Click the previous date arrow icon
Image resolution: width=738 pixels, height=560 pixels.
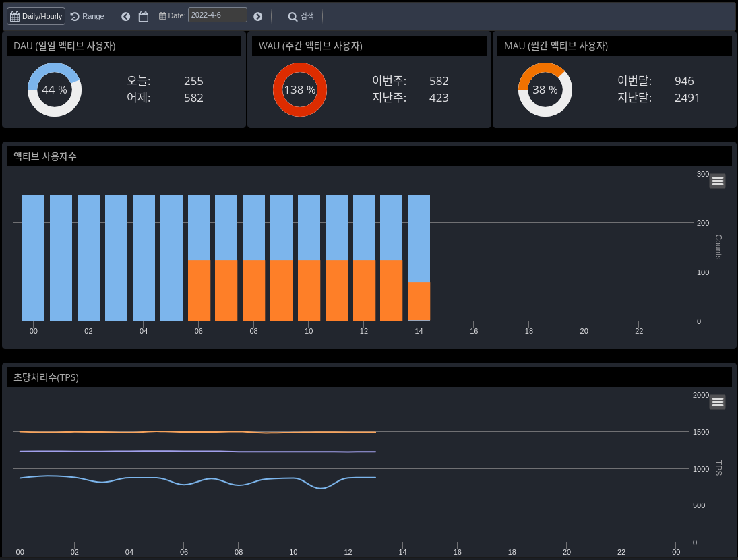125,16
